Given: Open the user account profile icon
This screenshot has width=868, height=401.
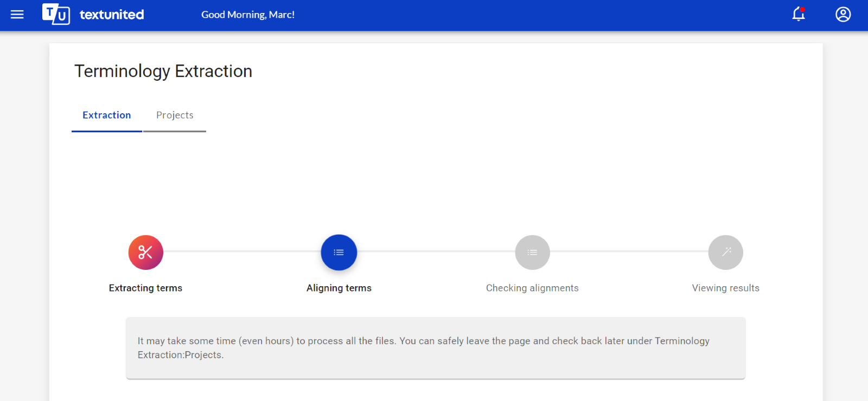Looking at the screenshot, I should click(843, 15).
